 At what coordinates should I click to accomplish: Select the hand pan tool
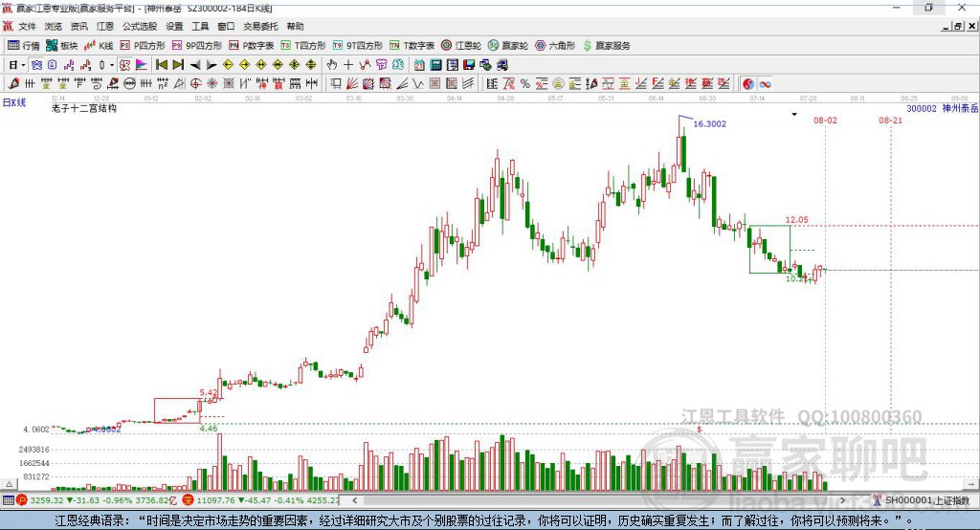[x=332, y=65]
